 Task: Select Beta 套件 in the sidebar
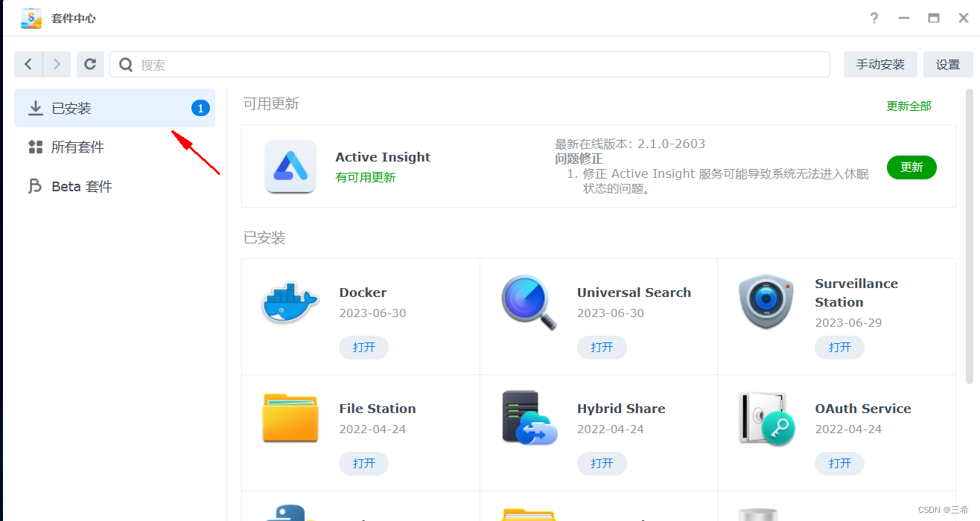[x=115, y=186]
